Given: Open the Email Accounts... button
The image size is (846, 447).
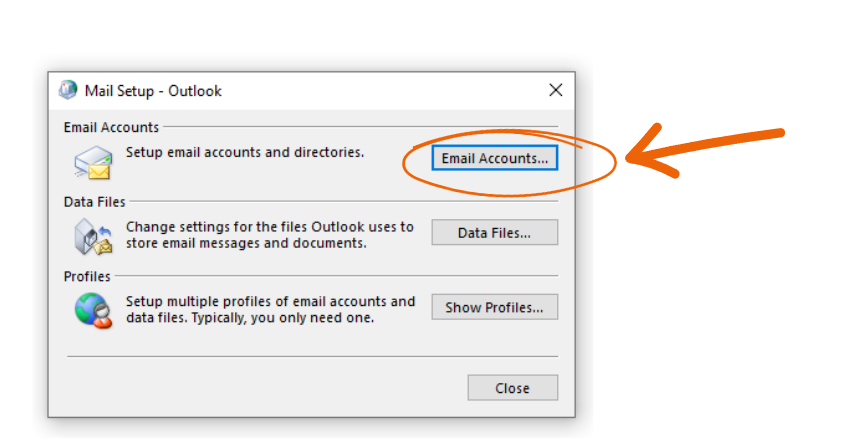Looking at the screenshot, I should (495, 158).
